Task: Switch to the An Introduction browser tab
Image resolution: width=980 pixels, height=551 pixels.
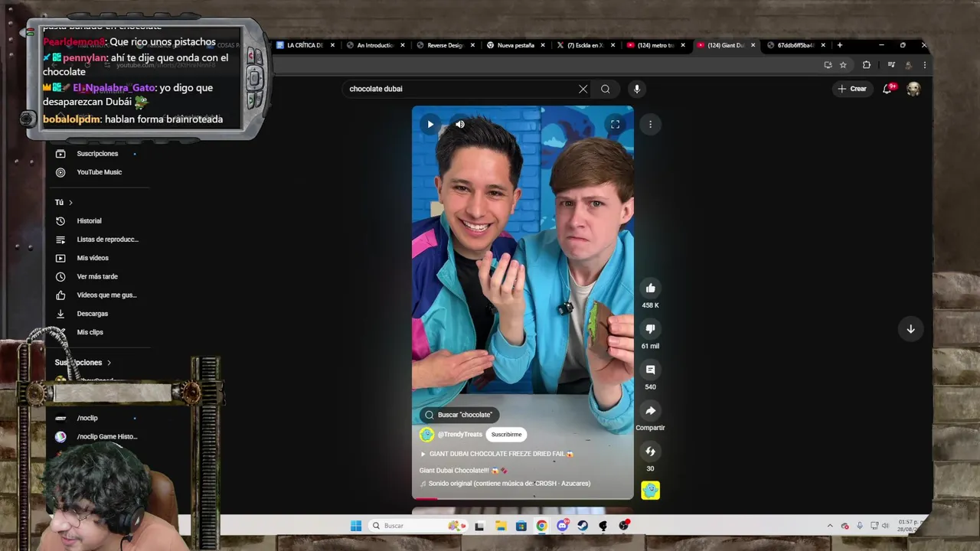Action: click(374, 45)
